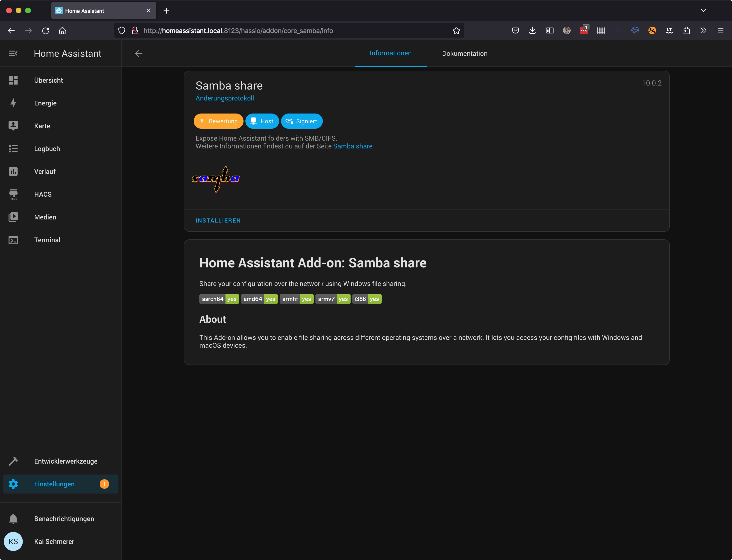Open Entwicklerwerkzeuge hammer icon
Viewport: 732px width, 560px height.
(13, 461)
